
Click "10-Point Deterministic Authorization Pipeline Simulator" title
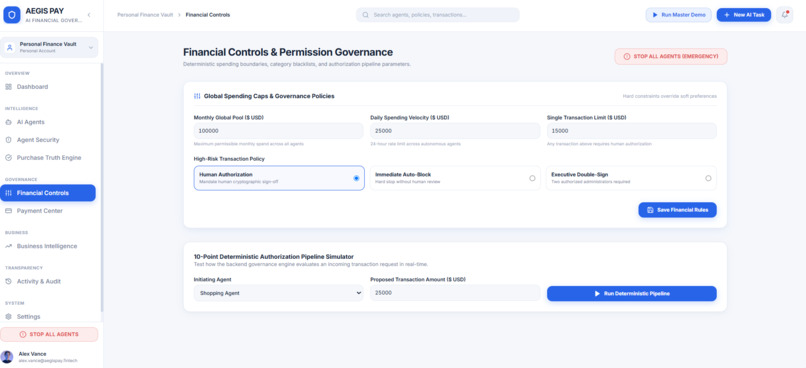coord(273,256)
